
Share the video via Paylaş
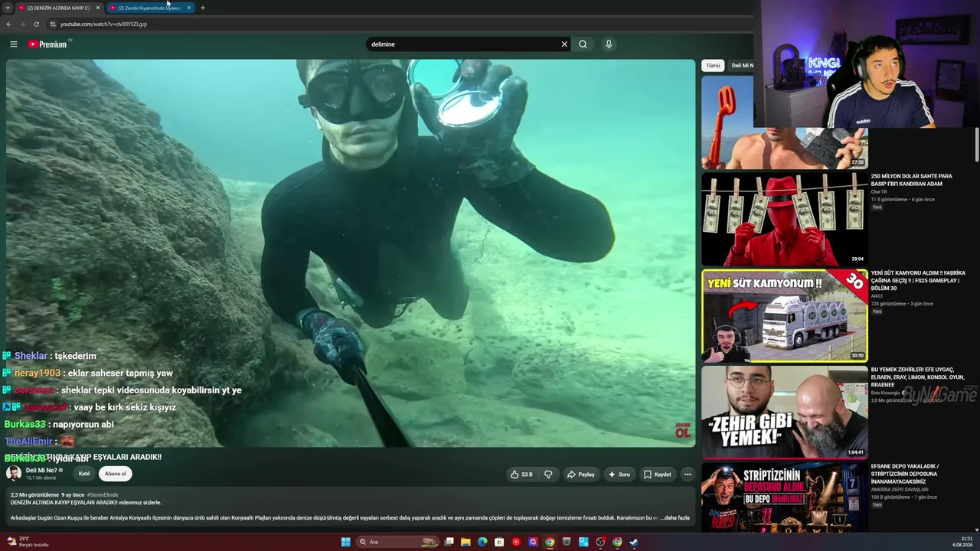pyautogui.click(x=580, y=474)
